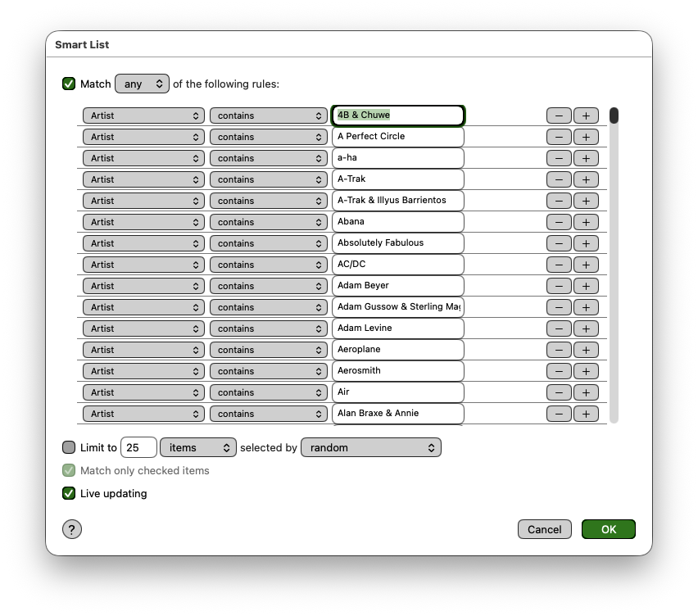Open the limit 'items' unit dropdown
The height and width of the screenshot is (616, 698).
(198, 447)
